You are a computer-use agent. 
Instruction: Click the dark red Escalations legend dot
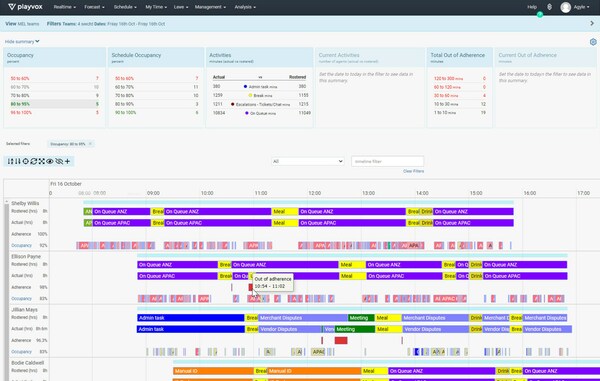[233, 104]
